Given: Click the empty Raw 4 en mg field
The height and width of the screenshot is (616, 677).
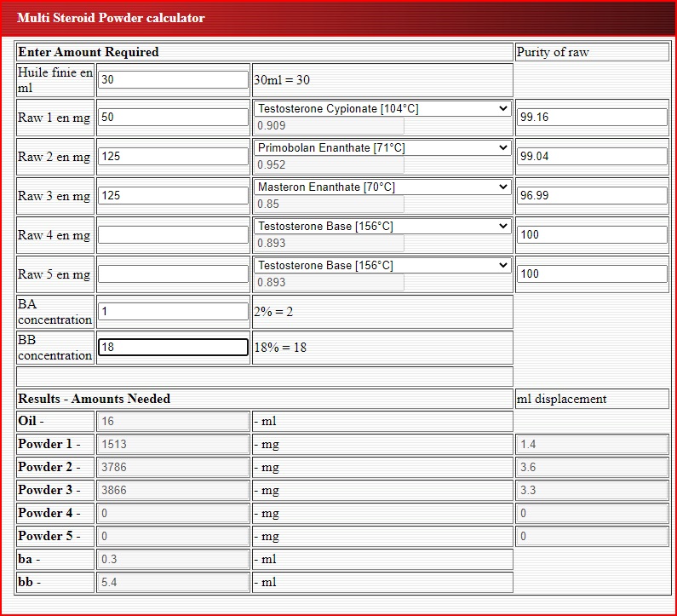Looking at the screenshot, I should tap(173, 235).
